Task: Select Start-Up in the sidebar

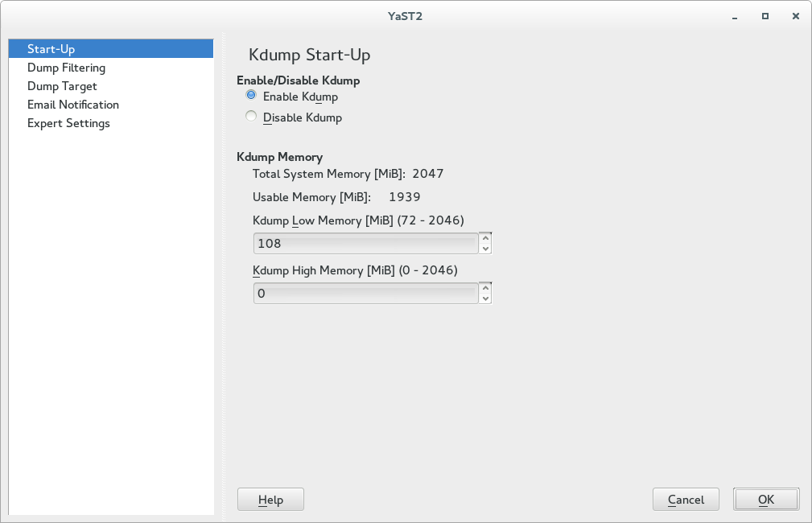Action: coord(51,49)
